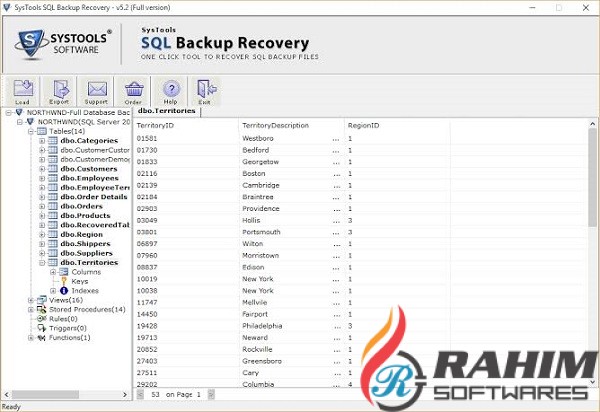Click the TerritoryID cell 01581
Viewport: 600px width, 412px height.
pos(147,138)
